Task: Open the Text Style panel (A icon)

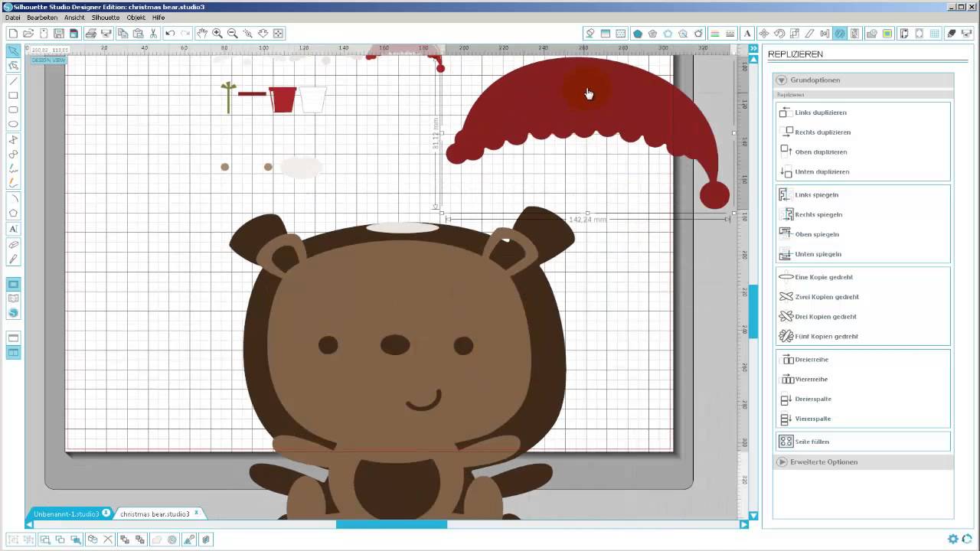Action: 747,34
